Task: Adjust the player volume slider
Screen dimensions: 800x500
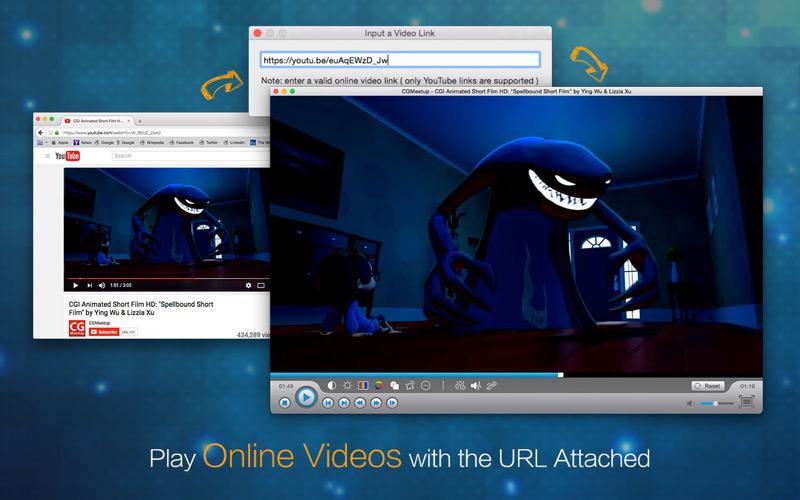Action: tap(717, 404)
